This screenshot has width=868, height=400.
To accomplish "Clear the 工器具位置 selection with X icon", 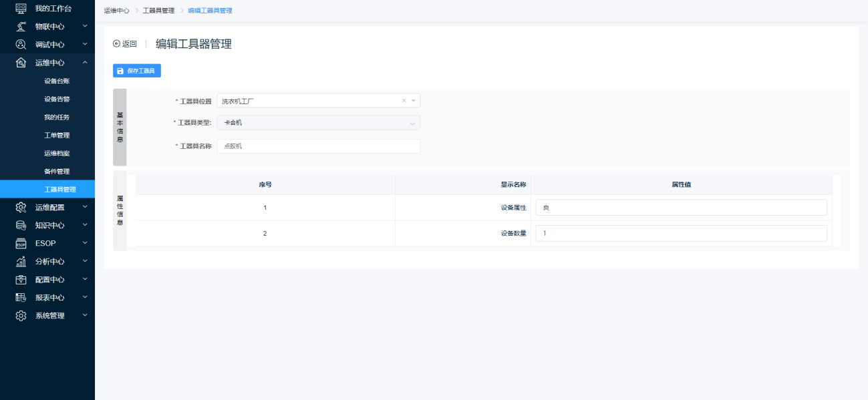I will tap(404, 101).
